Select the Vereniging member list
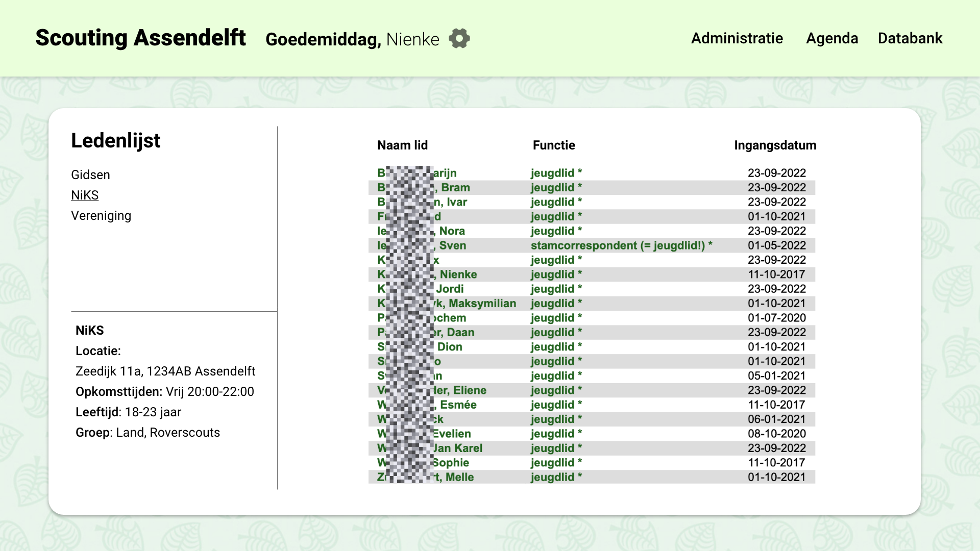 101,215
